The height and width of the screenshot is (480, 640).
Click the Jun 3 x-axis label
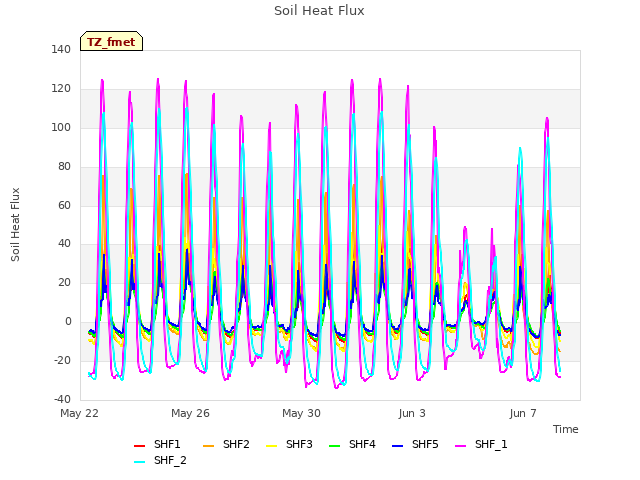tap(412, 413)
